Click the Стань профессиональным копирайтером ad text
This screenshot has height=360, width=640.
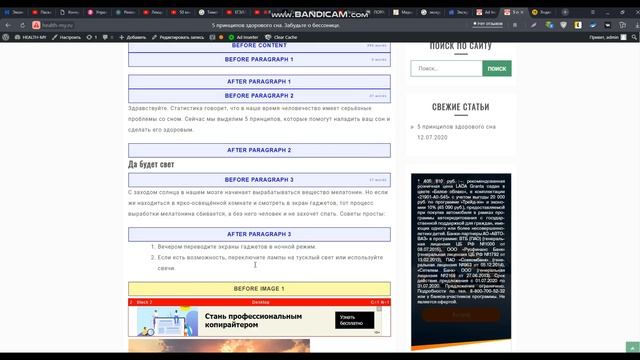coord(253,320)
